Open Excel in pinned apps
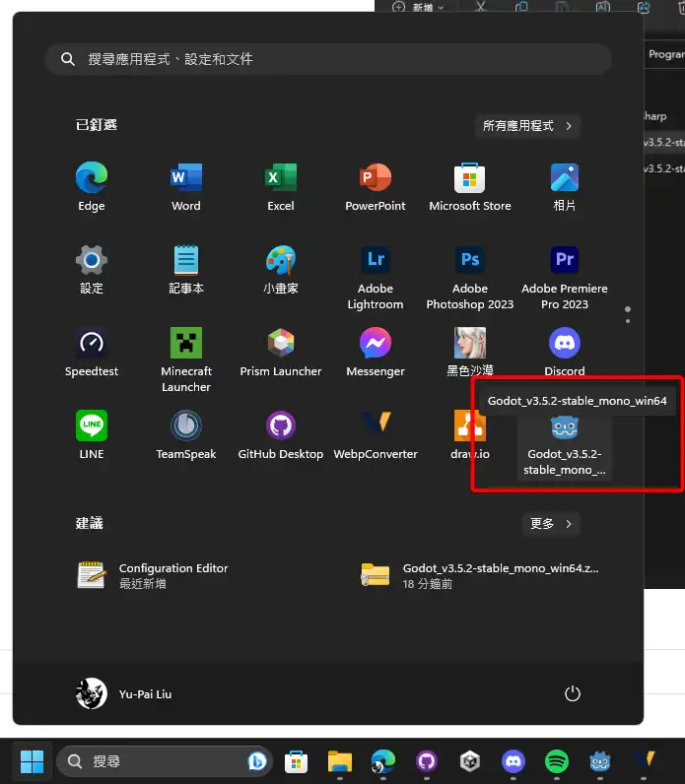685x784 pixels. click(x=281, y=186)
